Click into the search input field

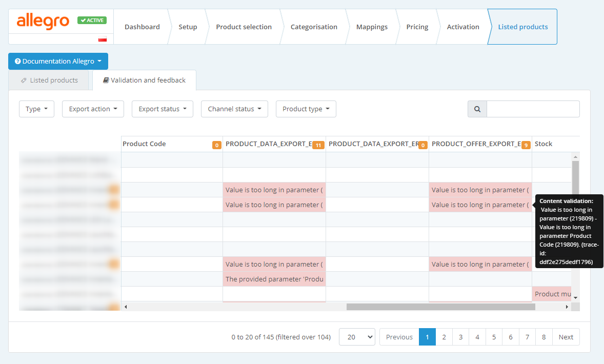[533, 109]
